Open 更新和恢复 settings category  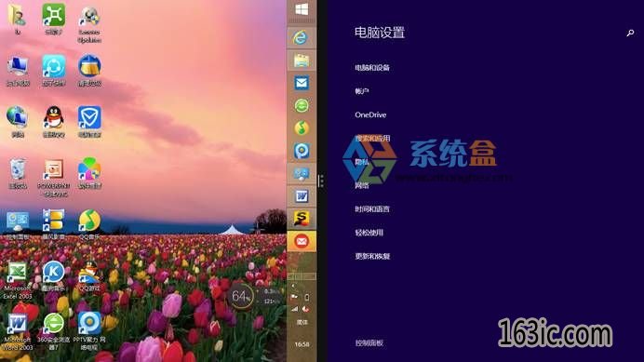(372, 256)
